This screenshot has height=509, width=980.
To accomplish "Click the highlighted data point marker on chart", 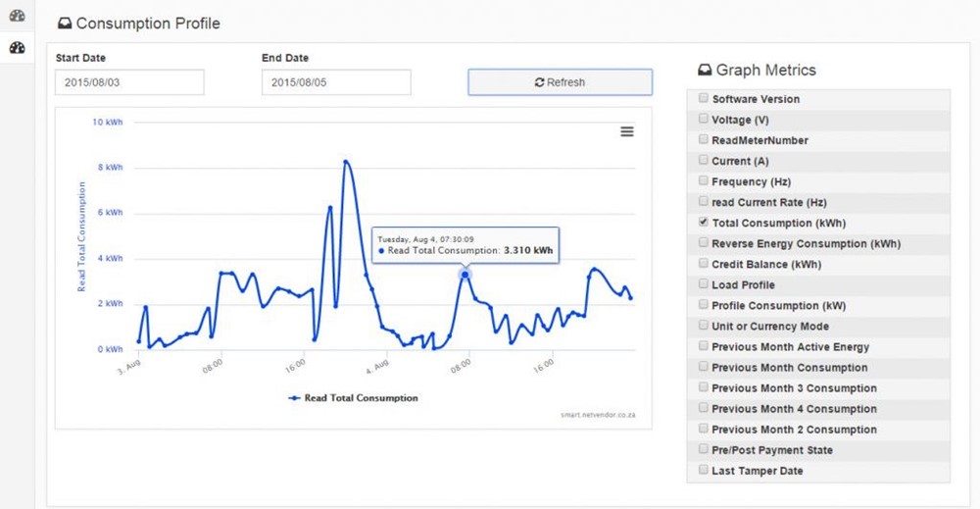I will tap(465, 274).
